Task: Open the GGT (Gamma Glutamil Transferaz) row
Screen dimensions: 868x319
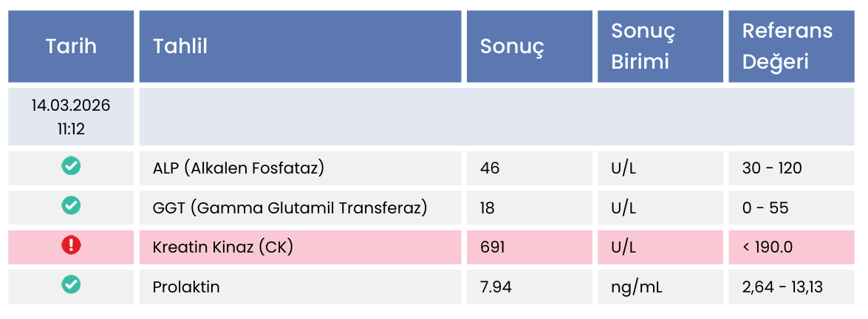Action: click(x=290, y=207)
